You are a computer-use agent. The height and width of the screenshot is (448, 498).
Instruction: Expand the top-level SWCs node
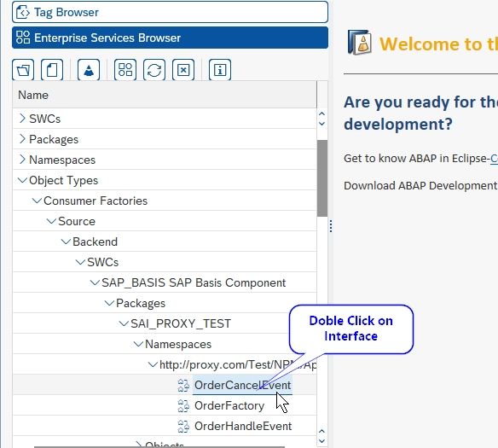[22, 119]
